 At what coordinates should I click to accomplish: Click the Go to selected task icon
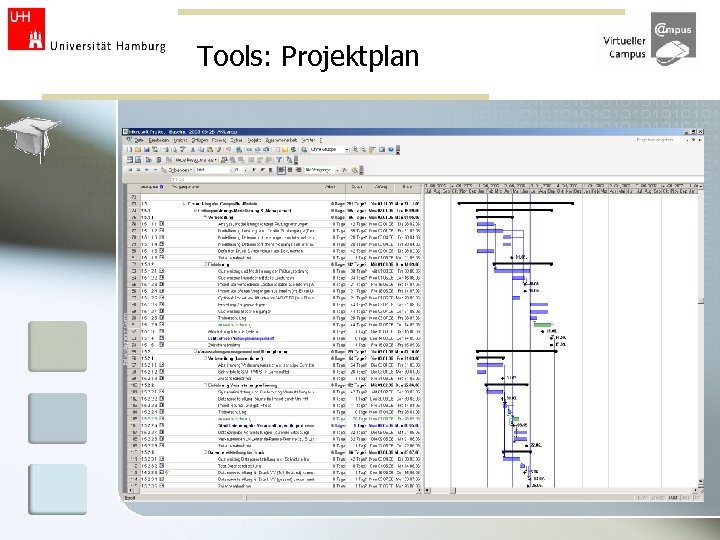(372, 149)
